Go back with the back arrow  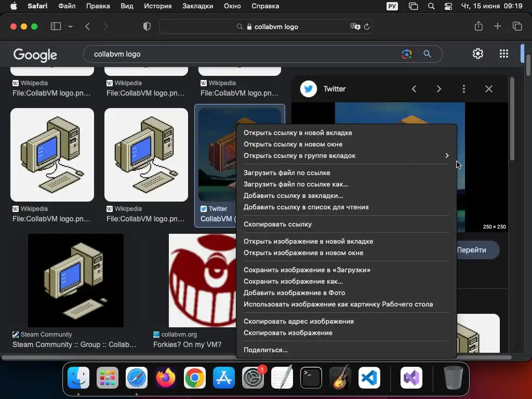pyautogui.click(x=87, y=26)
